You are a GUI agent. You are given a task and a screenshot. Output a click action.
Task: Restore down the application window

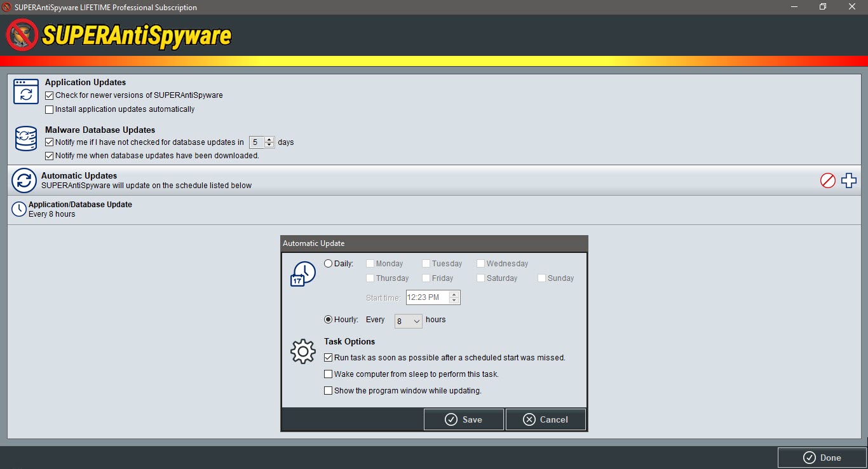click(823, 7)
